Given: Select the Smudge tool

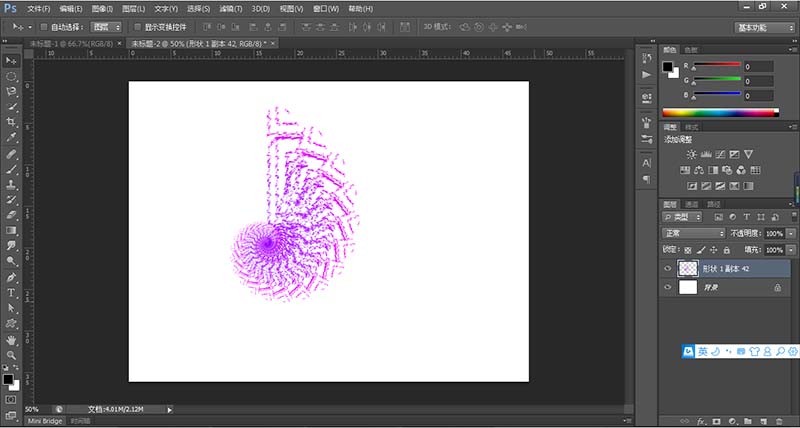Looking at the screenshot, I should [x=11, y=245].
